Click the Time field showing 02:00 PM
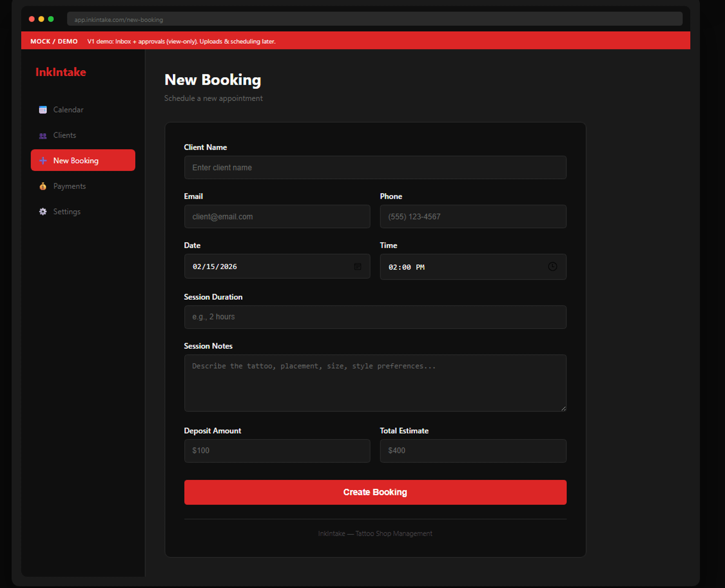This screenshot has width=725, height=588. (x=473, y=267)
